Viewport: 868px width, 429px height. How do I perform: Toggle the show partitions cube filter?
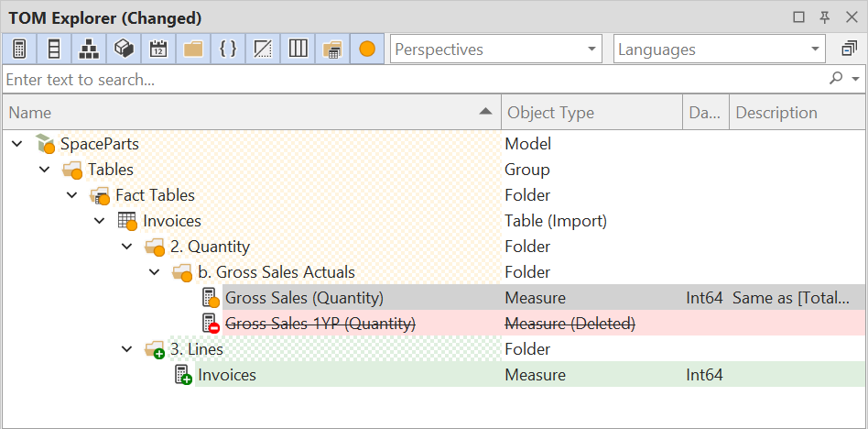(124, 49)
